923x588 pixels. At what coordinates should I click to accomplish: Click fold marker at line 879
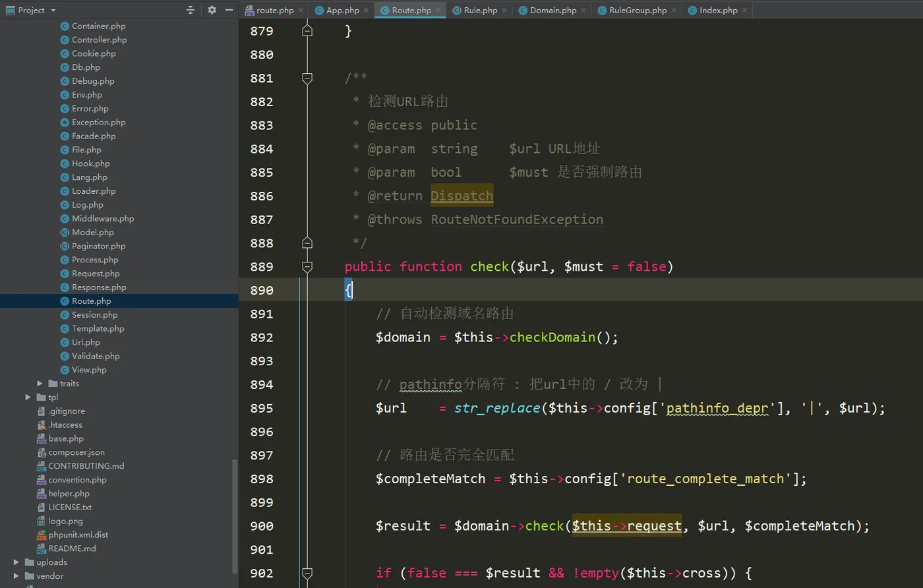(307, 30)
